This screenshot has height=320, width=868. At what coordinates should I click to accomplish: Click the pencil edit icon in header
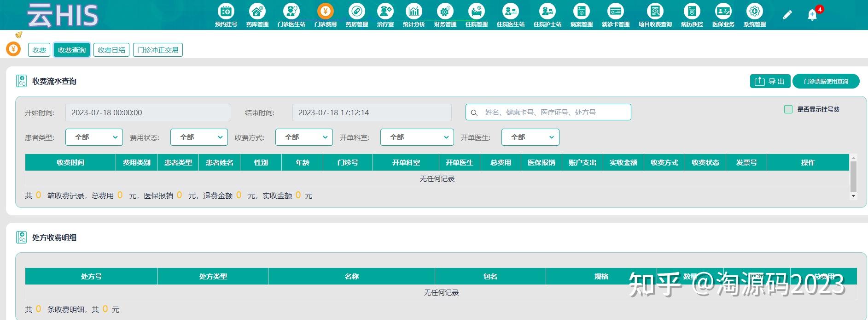[x=787, y=15]
